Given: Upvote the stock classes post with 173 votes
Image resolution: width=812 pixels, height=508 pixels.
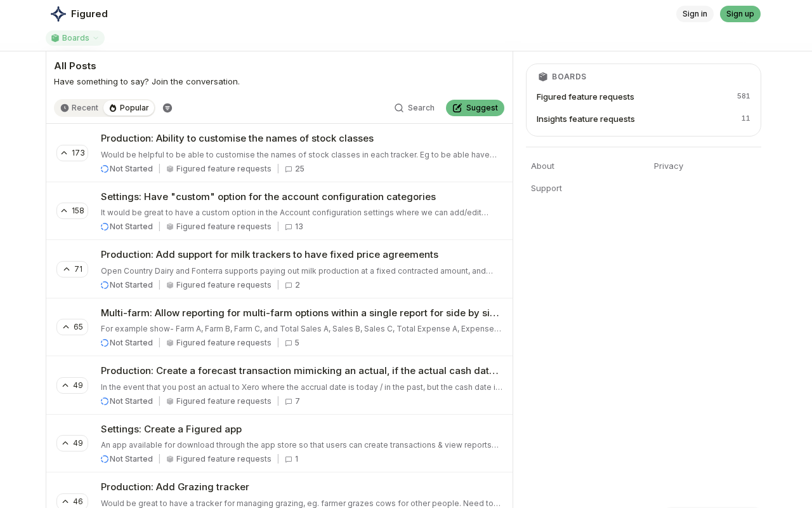Looking at the screenshot, I should tap(72, 153).
